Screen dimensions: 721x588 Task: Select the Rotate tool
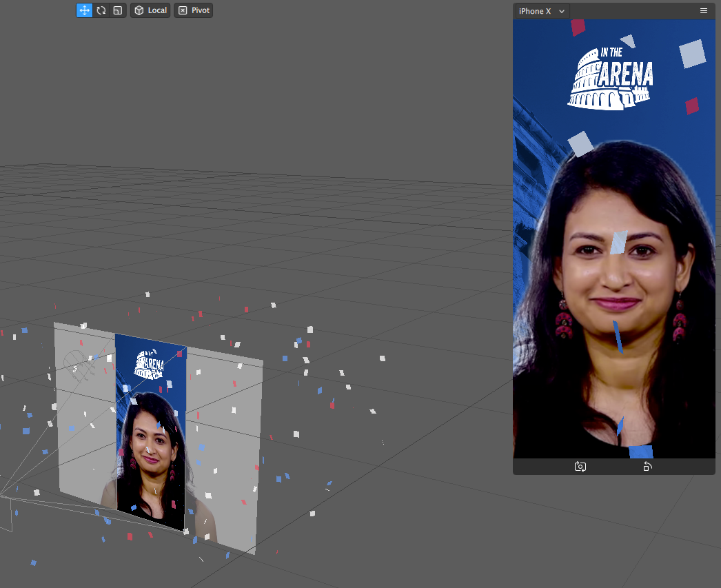(x=101, y=10)
